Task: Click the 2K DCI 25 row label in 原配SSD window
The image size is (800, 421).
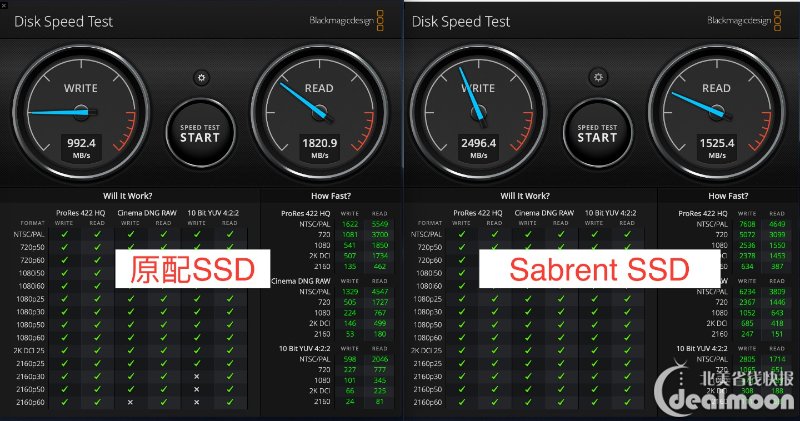Action: [29, 351]
